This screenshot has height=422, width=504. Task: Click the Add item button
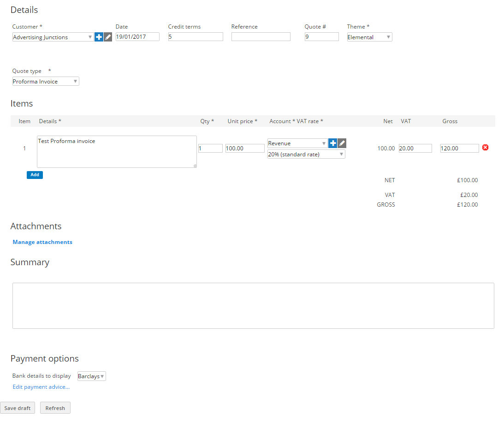click(35, 175)
